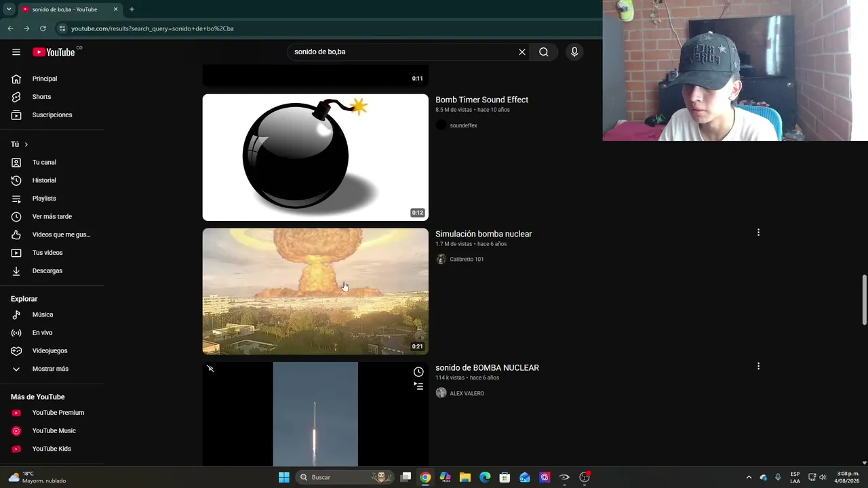This screenshot has height=488, width=868.
Task: Open Suscripciones in the sidebar
Action: click(x=52, y=115)
